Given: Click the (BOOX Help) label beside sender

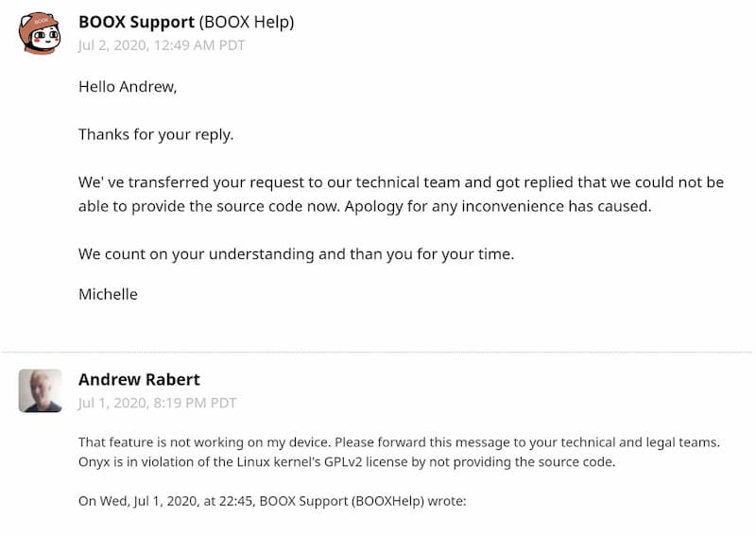Looking at the screenshot, I should coord(247,22).
